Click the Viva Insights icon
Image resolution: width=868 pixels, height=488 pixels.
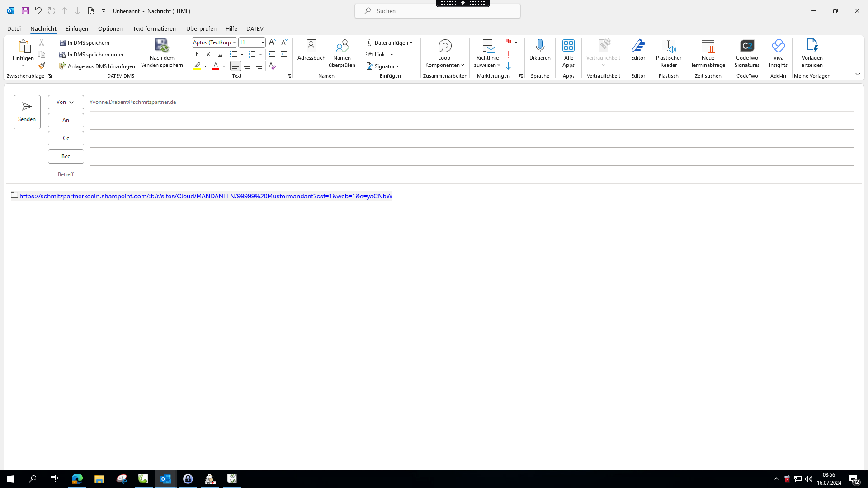pos(778,46)
